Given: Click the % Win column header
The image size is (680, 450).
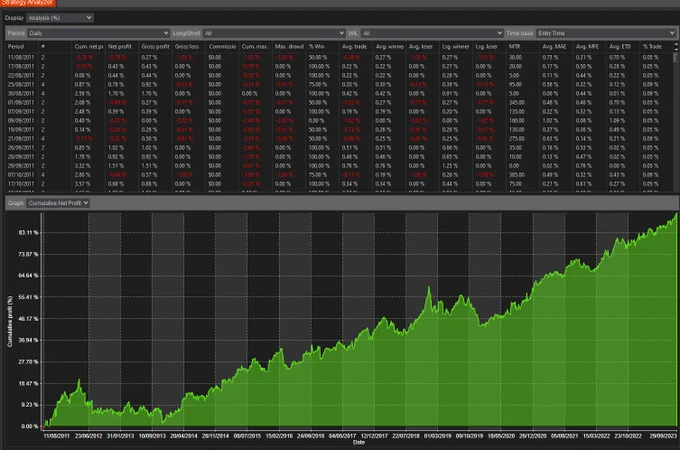Looking at the screenshot, I should pos(322,46).
